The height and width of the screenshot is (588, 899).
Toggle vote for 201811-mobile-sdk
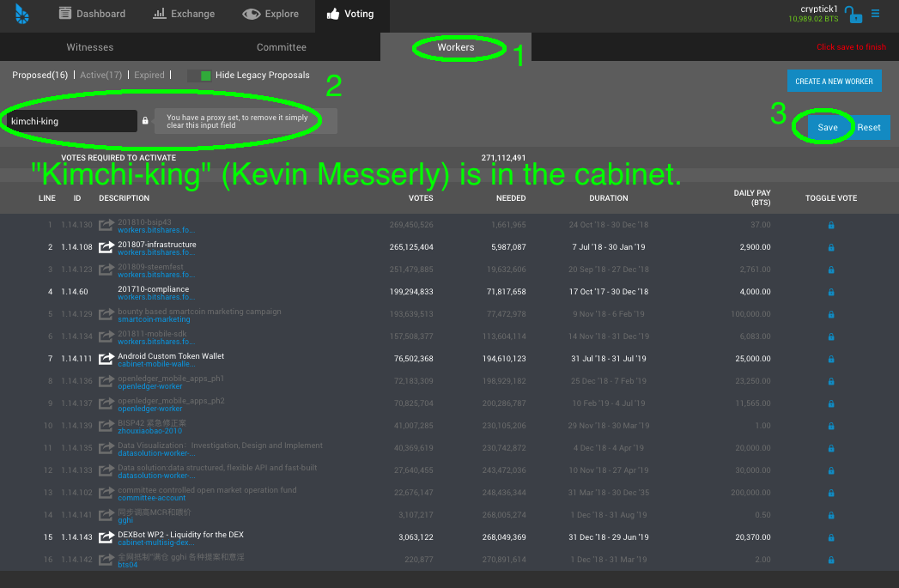tap(831, 337)
